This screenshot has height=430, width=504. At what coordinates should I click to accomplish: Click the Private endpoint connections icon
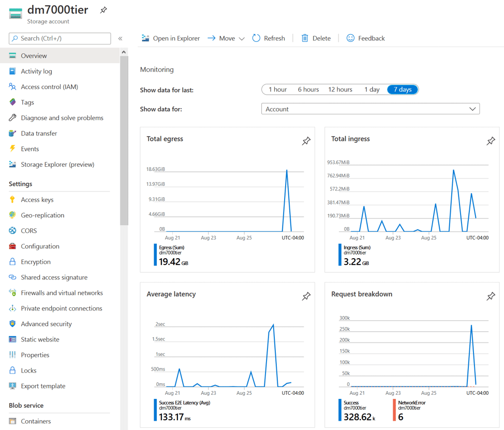[12, 308]
